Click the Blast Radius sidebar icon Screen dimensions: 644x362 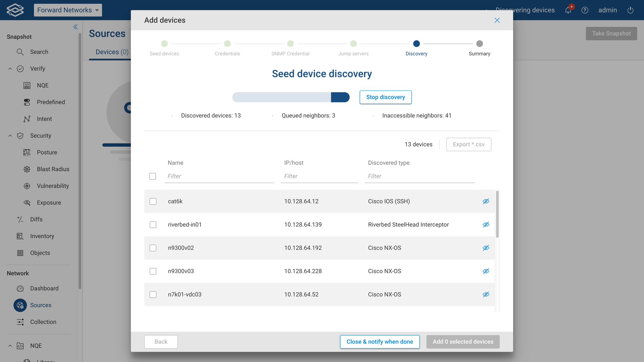[27, 169]
